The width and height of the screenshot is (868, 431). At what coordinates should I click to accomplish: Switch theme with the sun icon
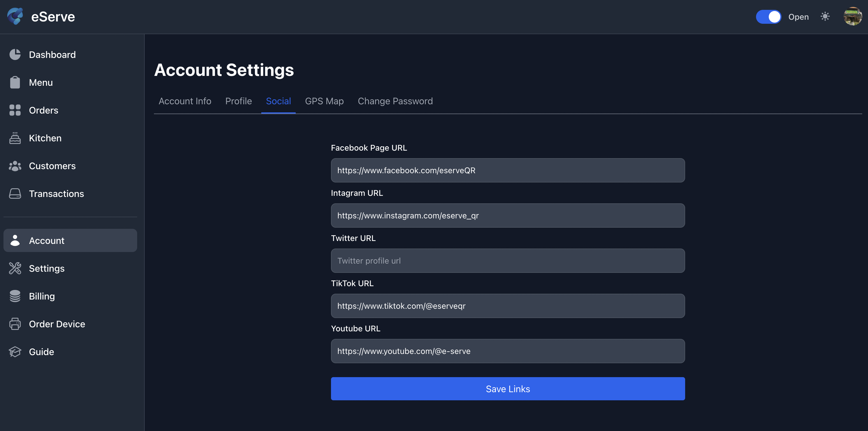click(x=825, y=17)
